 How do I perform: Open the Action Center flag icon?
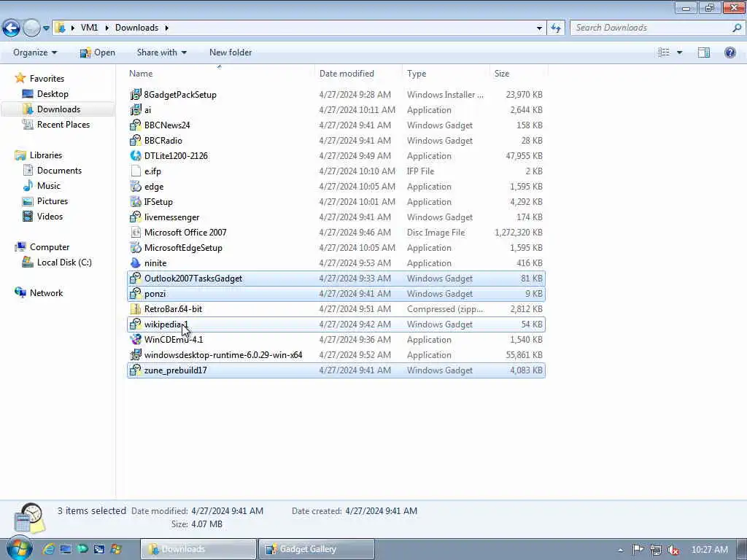coord(638,550)
